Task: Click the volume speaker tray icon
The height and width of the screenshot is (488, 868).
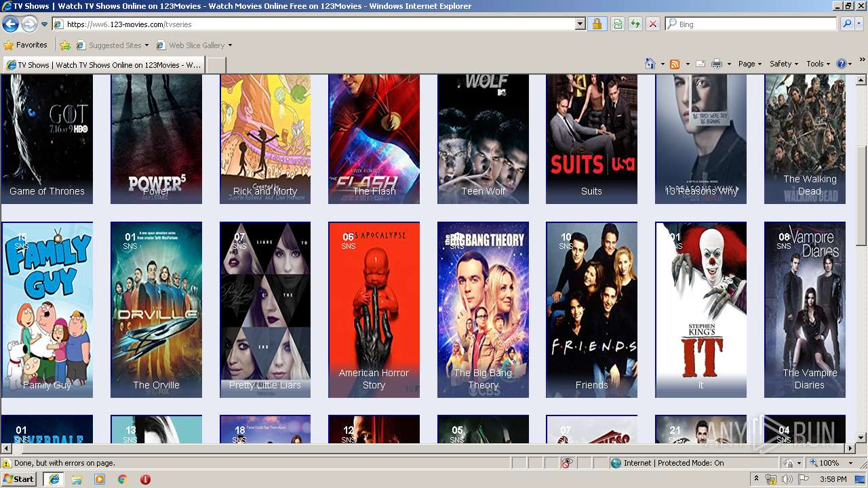Action: [787, 479]
